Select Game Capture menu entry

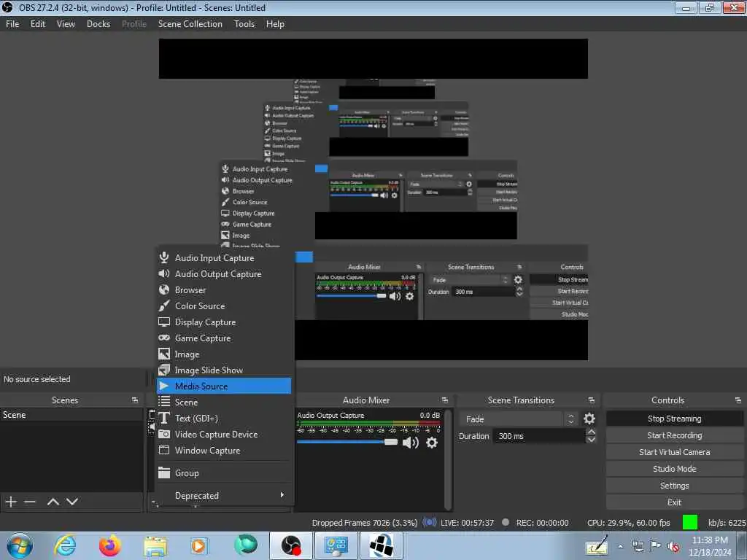point(224,338)
